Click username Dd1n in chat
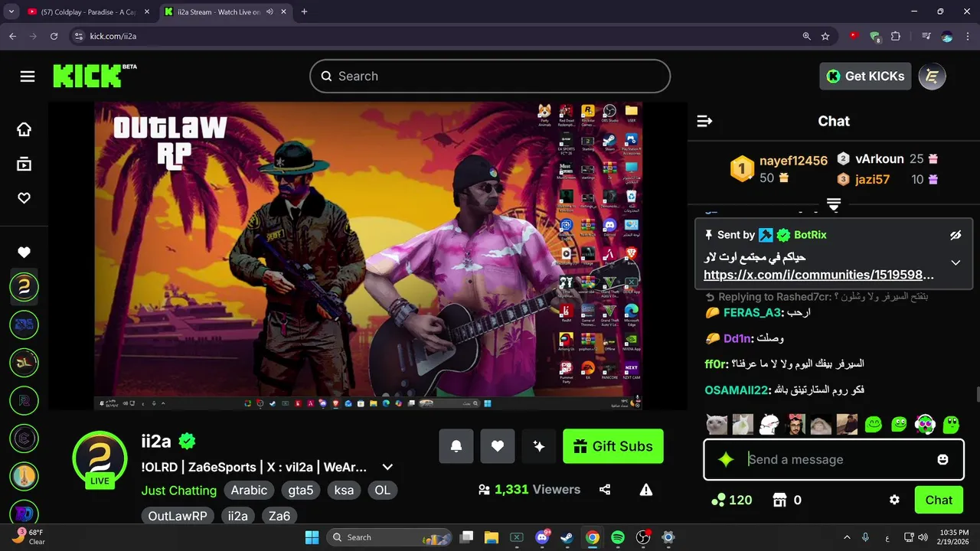This screenshot has height=551, width=980. click(738, 338)
